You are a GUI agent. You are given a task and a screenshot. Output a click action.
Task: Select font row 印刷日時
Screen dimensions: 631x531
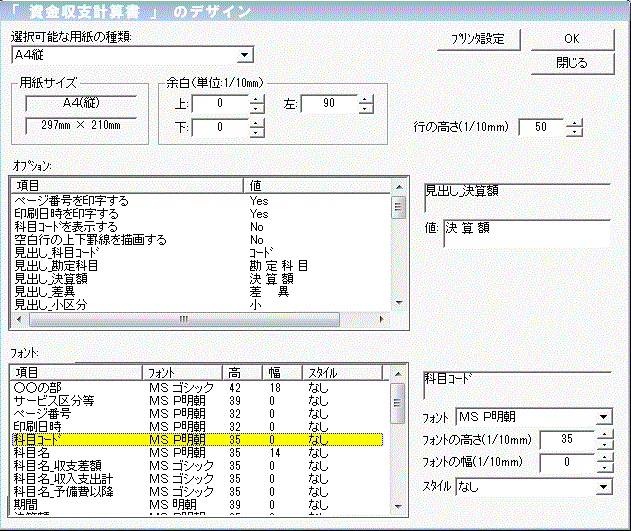coord(197,426)
